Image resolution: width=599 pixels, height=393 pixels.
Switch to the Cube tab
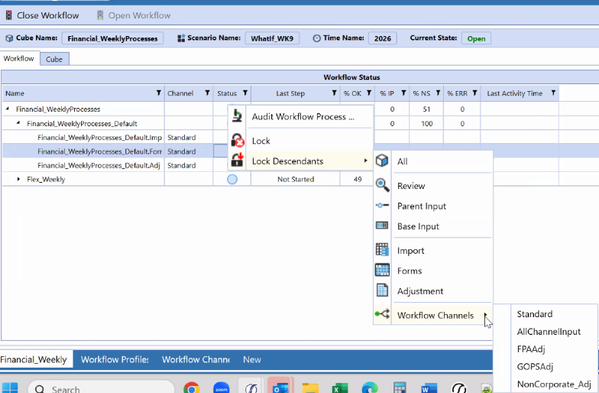click(54, 59)
